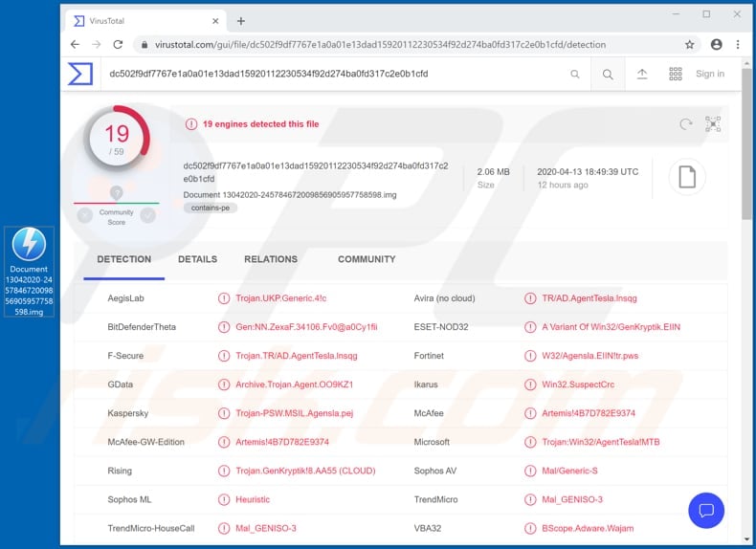Click the community score question mark icon
The width and height of the screenshot is (756, 549).
(116, 193)
